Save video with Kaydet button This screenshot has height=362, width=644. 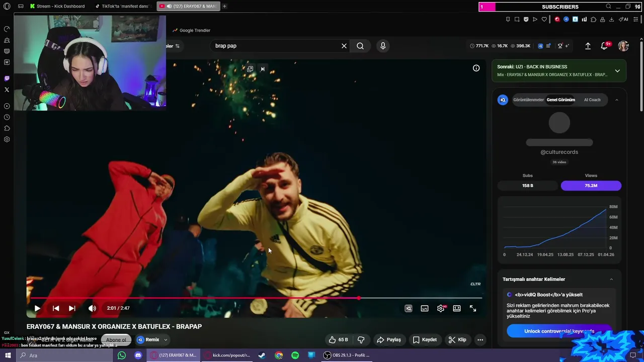(x=425, y=340)
